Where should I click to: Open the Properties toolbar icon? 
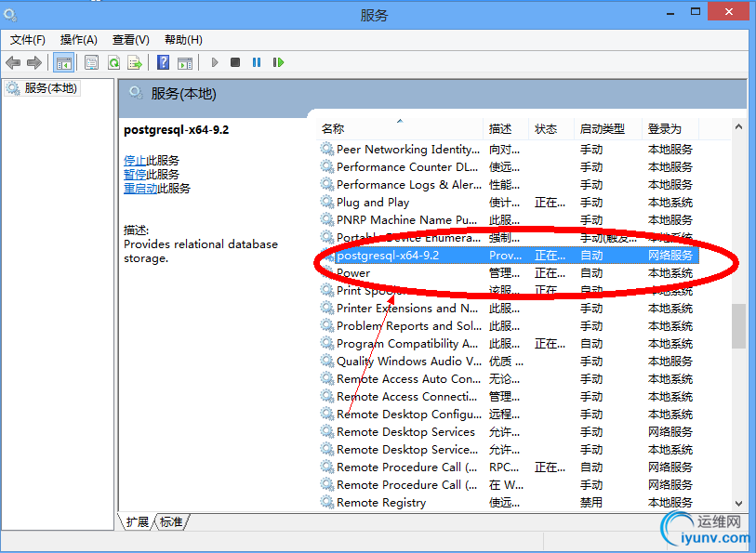coord(91,62)
